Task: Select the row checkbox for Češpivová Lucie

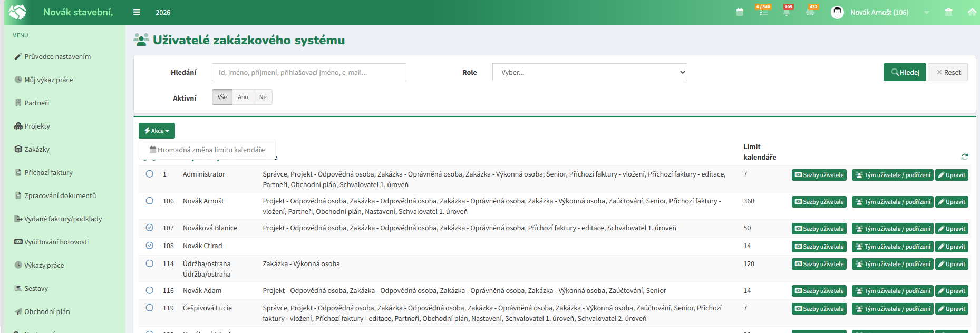Action: (150, 308)
